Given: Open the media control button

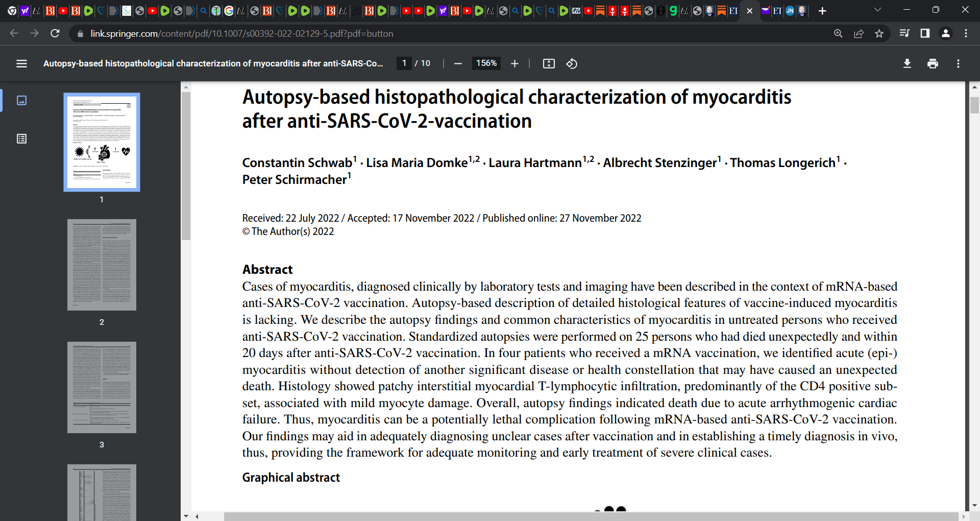Looking at the screenshot, I should pyautogui.click(x=904, y=33).
